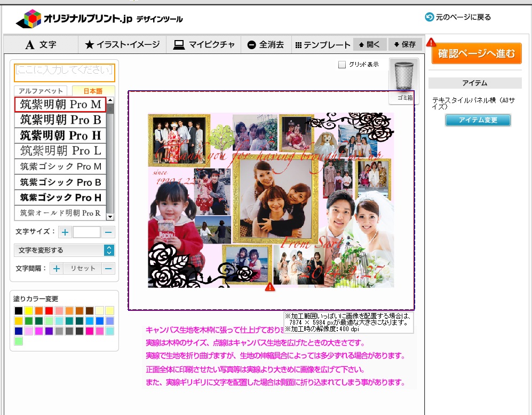This screenshot has width=532, height=415.
Task: Decrease 文字間隔 with minus button
Action: [x=108, y=269]
